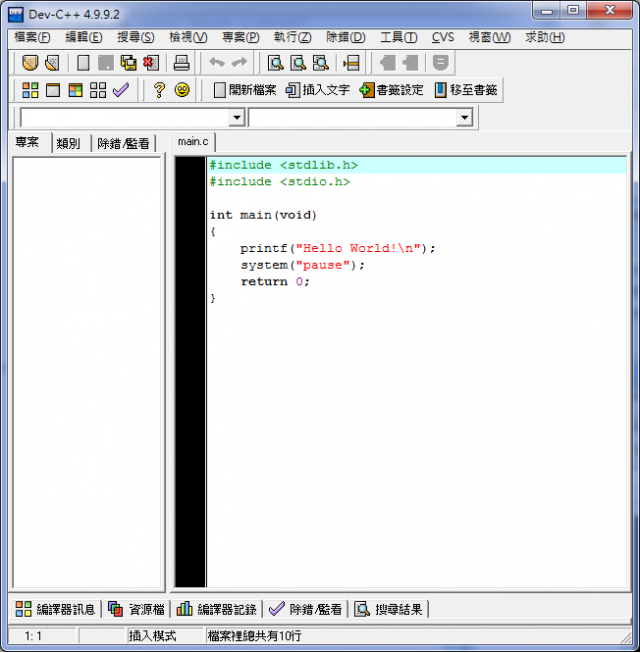
Task: Click the Help question mark icon
Action: click(x=159, y=90)
